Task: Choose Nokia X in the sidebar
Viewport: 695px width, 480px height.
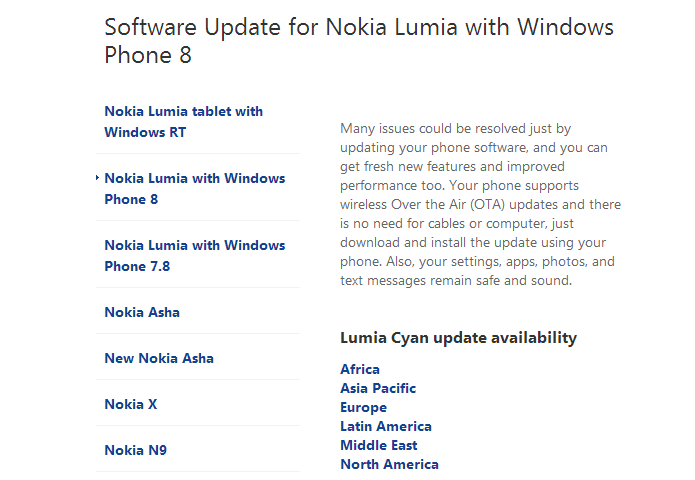Action: pos(131,404)
